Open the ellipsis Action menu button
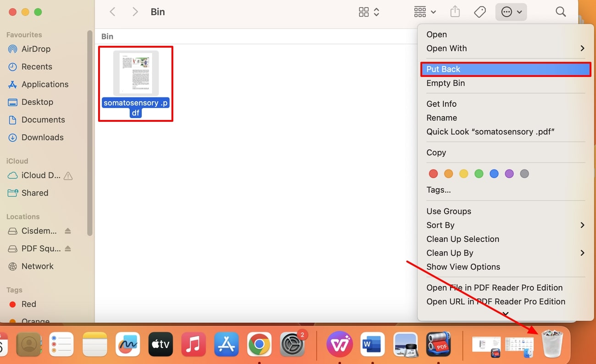Viewport: 596px width, 364px height. click(x=511, y=12)
